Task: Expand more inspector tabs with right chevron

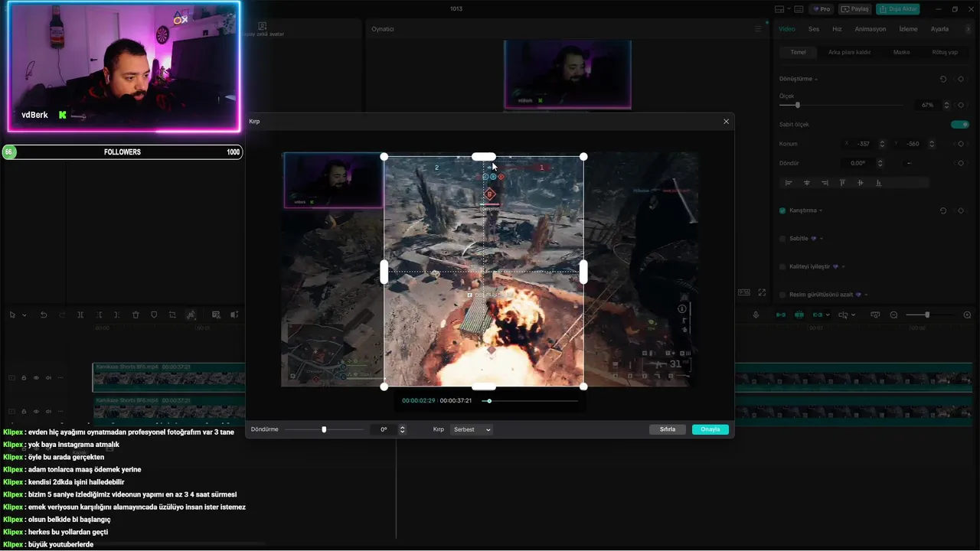Action: click(969, 29)
